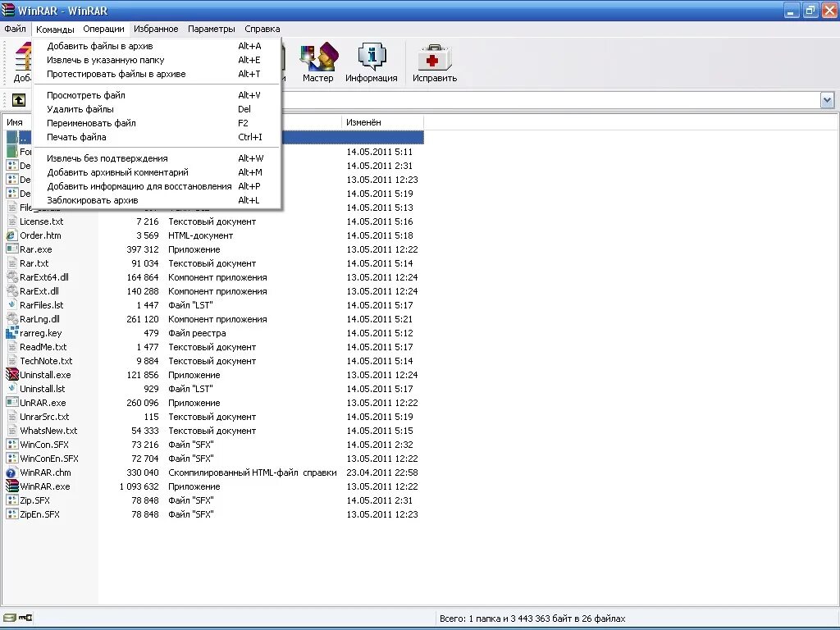Image resolution: width=840 pixels, height=630 pixels.
Task: Sort files by clicking the Имя column header
Action: (16, 121)
